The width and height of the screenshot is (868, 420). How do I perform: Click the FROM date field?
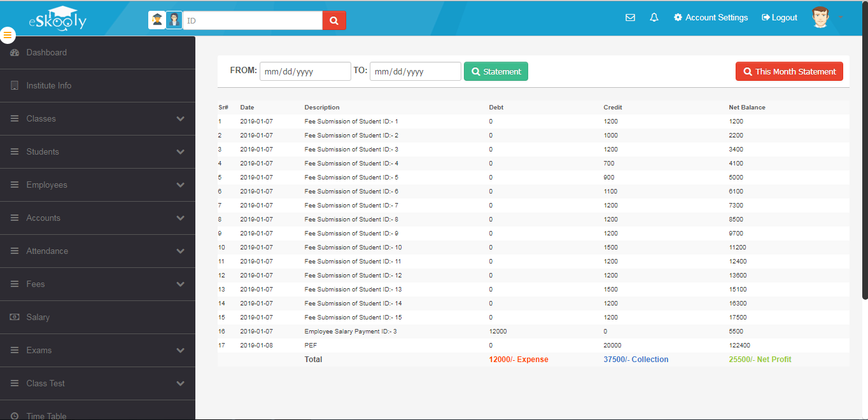(305, 71)
